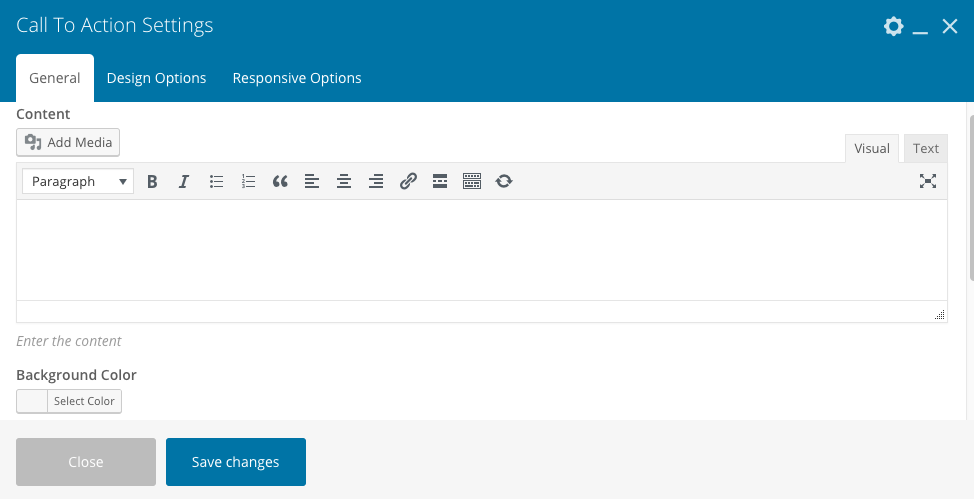Click the Save changes button
Image resolution: width=974 pixels, height=499 pixels.
pyautogui.click(x=236, y=462)
